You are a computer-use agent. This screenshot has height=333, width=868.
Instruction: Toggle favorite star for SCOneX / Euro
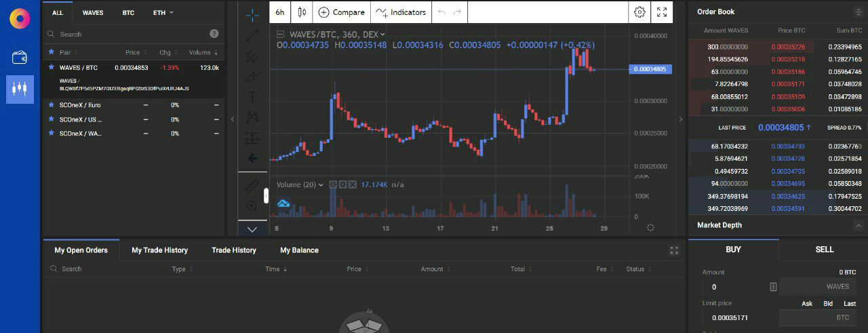pos(51,104)
